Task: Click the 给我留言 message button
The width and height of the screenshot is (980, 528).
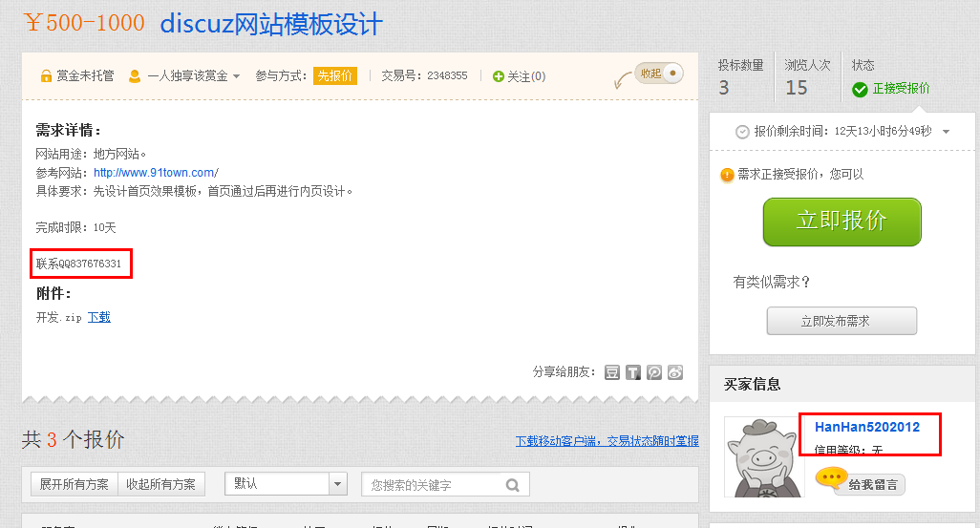Action: 860,482
